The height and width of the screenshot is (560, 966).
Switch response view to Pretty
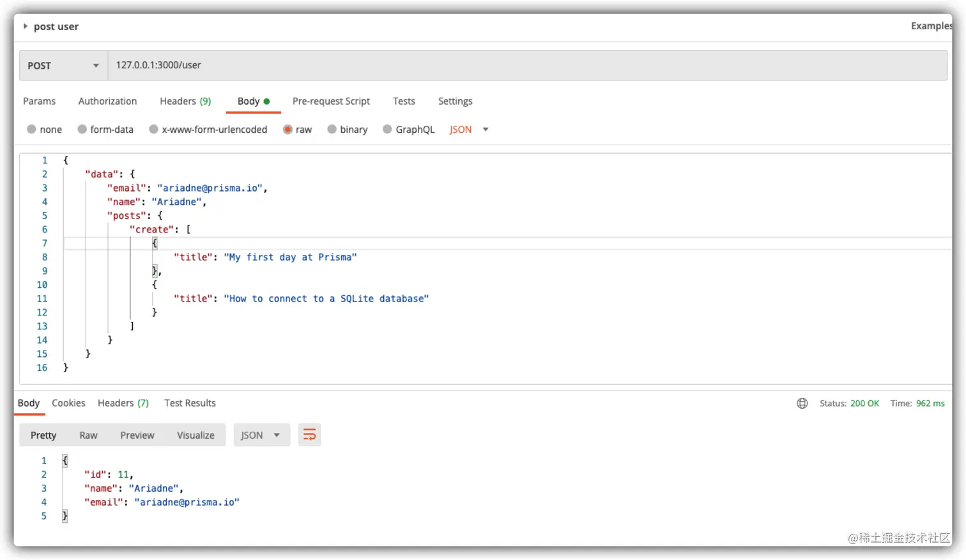click(x=43, y=435)
